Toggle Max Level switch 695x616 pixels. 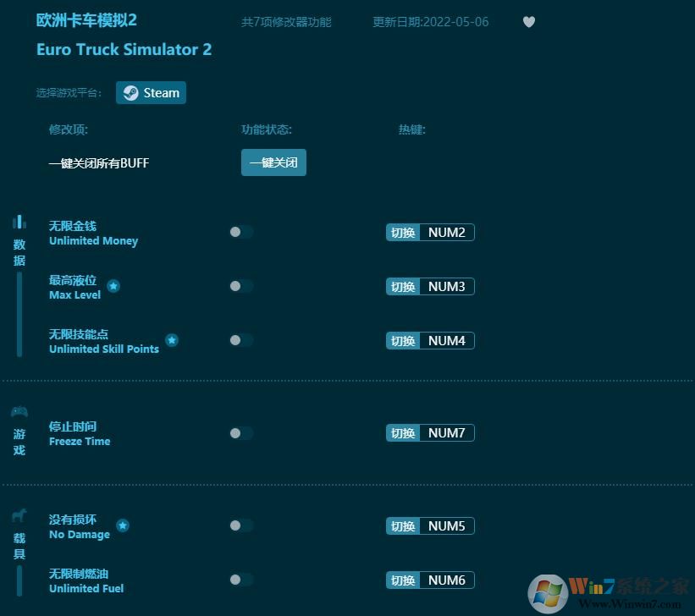(241, 286)
